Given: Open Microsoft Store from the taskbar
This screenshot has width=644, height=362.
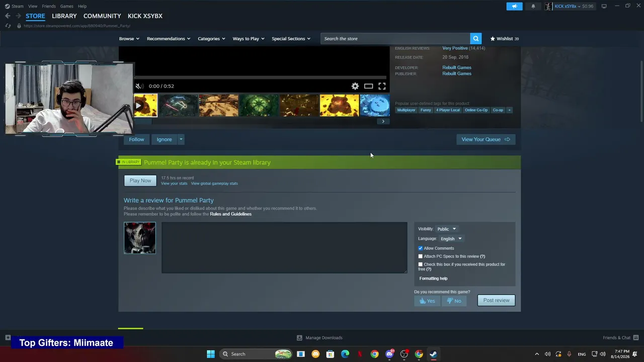Looking at the screenshot, I should [331, 354].
